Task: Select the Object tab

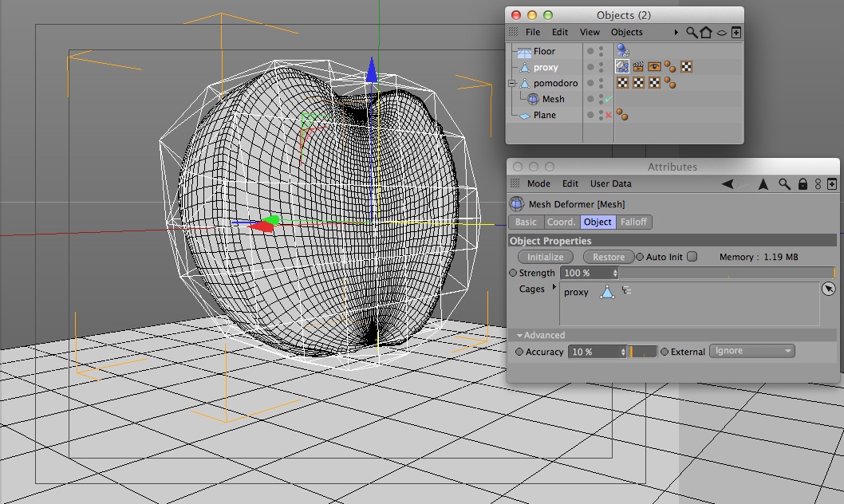Action: [x=598, y=222]
